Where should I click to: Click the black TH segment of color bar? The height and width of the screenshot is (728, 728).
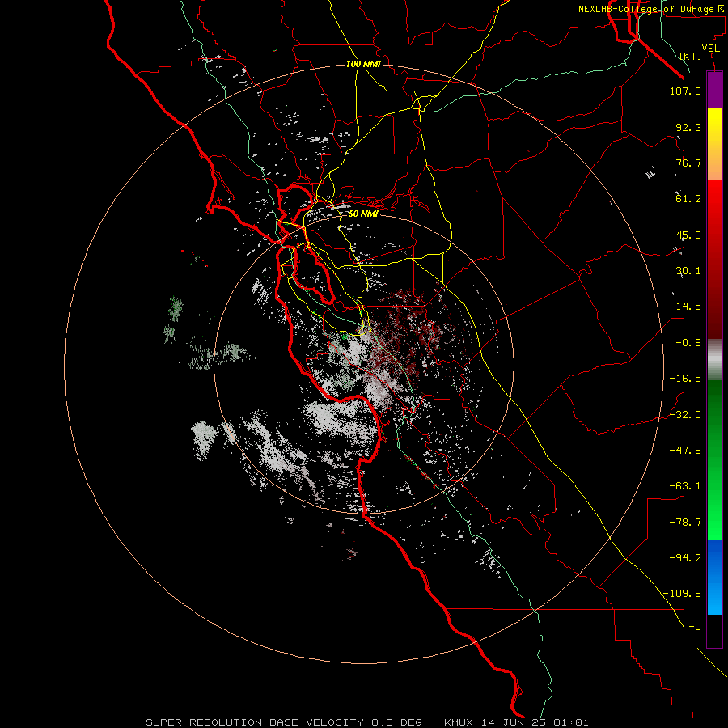coord(714,630)
